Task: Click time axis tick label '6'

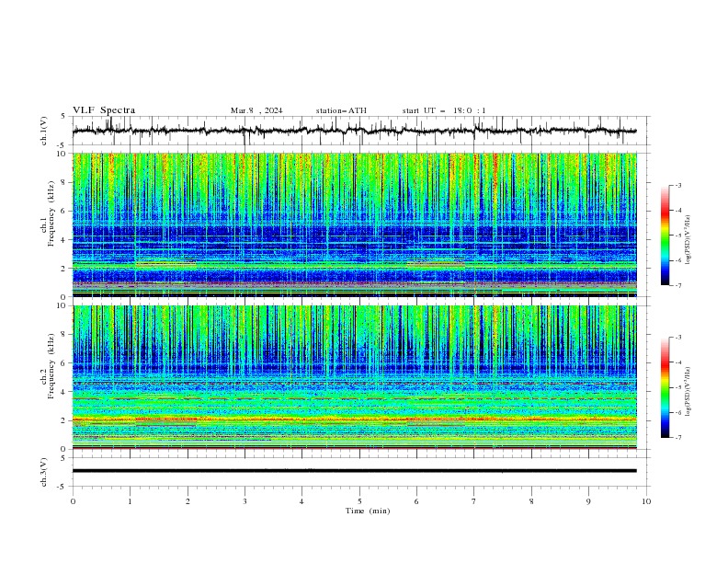Action: [x=416, y=501]
